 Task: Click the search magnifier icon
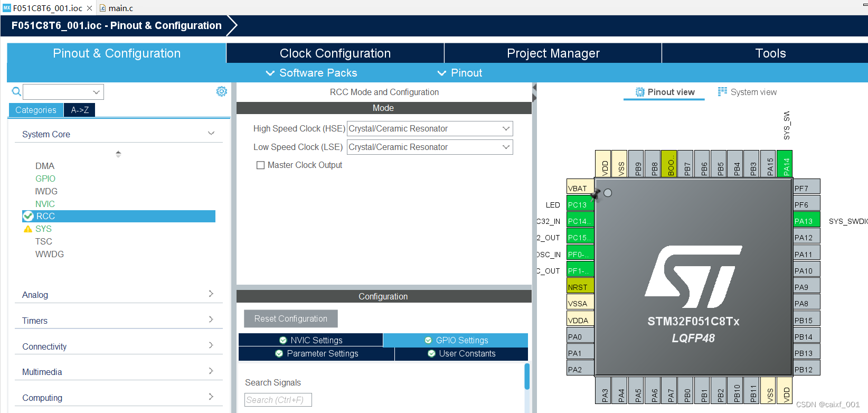(x=16, y=91)
